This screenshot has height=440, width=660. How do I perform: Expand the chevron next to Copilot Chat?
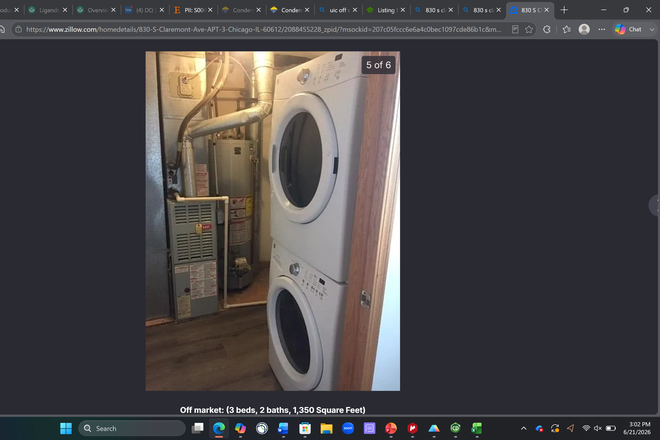tap(652, 29)
